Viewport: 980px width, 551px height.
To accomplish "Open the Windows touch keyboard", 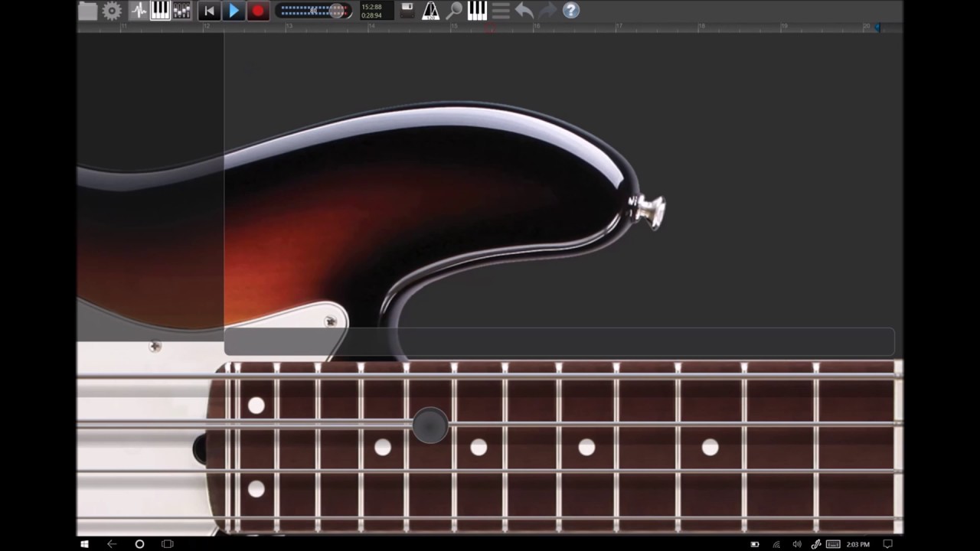I will click(833, 544).
